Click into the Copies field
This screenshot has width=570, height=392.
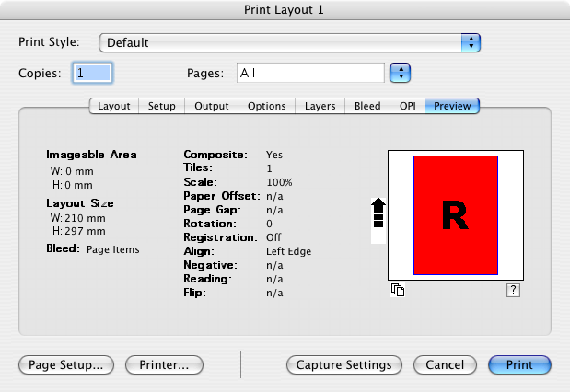[92, 73]
